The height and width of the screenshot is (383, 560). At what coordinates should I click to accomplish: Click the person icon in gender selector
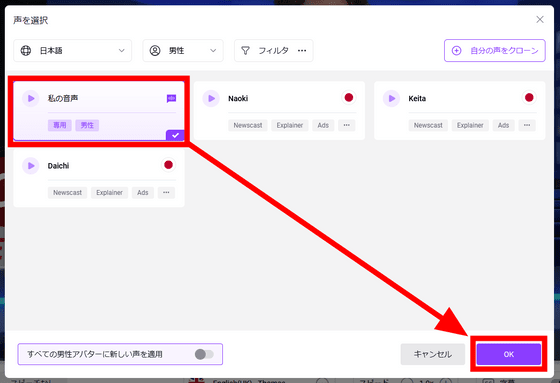point(155,50)
